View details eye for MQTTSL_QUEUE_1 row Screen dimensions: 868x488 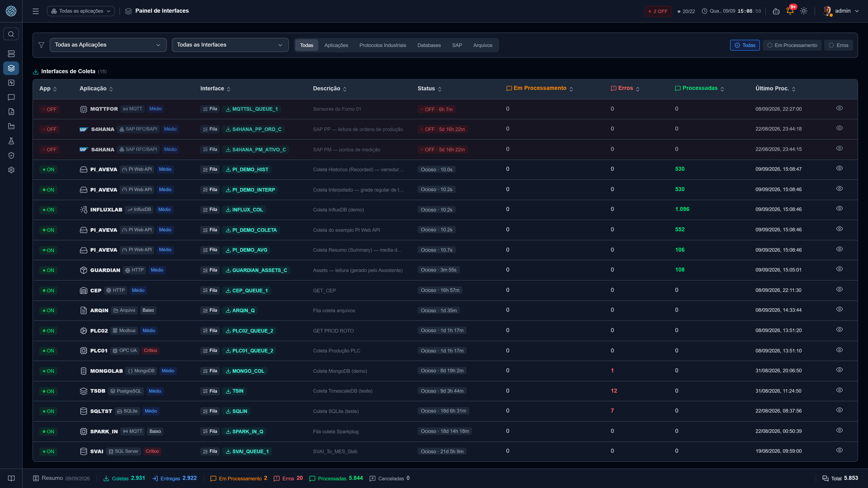[x=839, y=108]
